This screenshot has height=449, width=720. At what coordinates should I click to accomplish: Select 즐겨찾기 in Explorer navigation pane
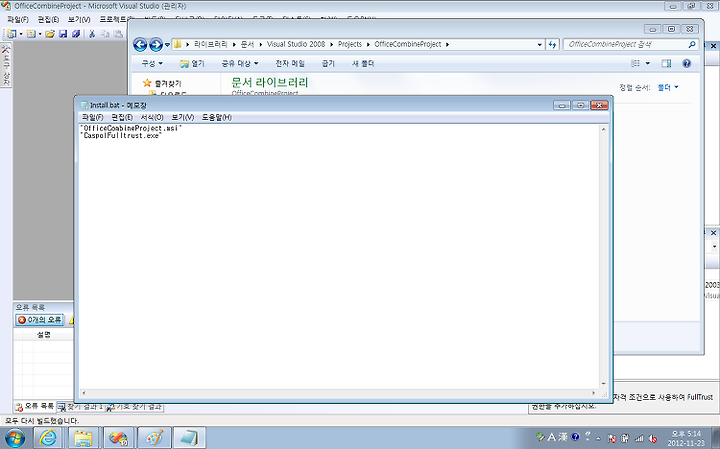pos(168,84)
